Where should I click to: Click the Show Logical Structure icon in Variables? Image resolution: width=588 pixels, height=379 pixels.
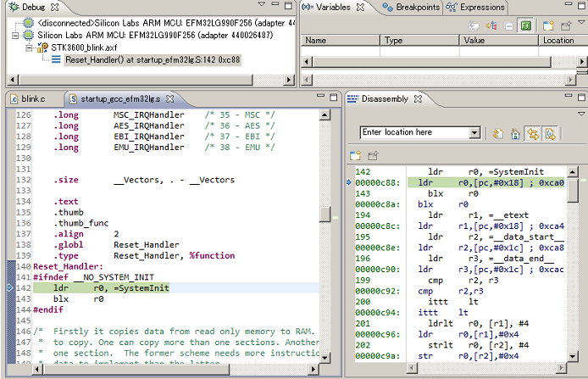coord(491,25)
